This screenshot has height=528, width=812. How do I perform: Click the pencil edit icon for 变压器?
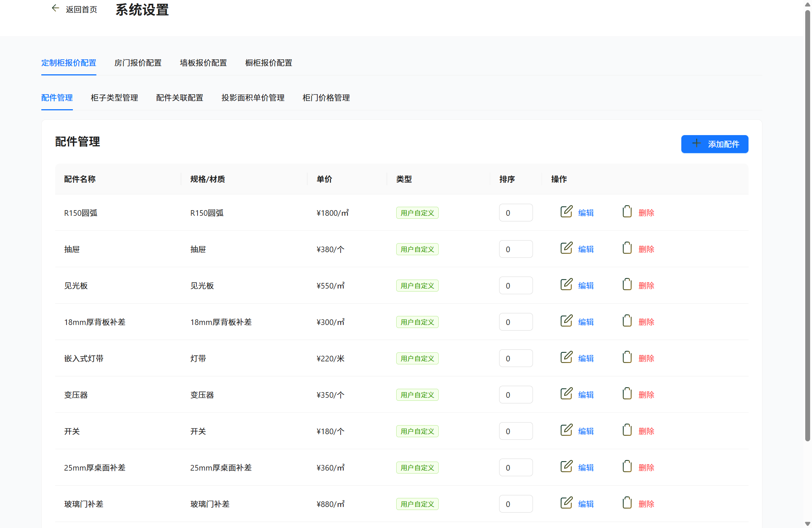click(566, 394)
